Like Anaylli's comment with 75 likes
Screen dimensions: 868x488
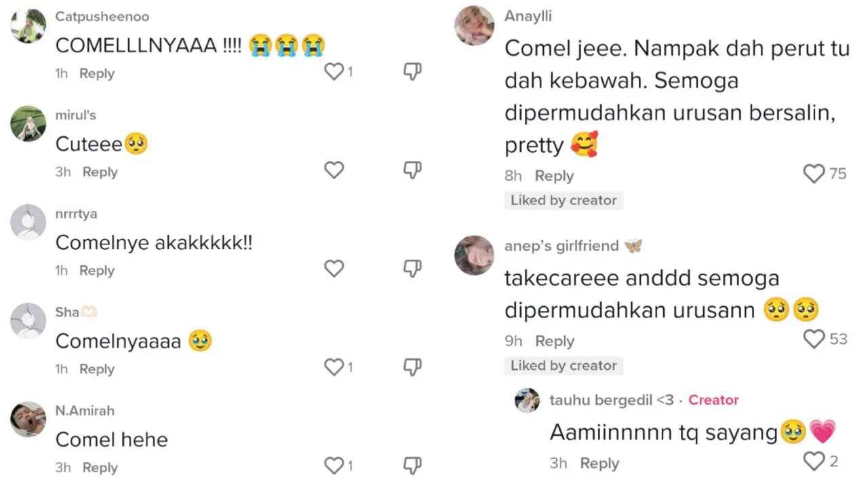point(814,174)
